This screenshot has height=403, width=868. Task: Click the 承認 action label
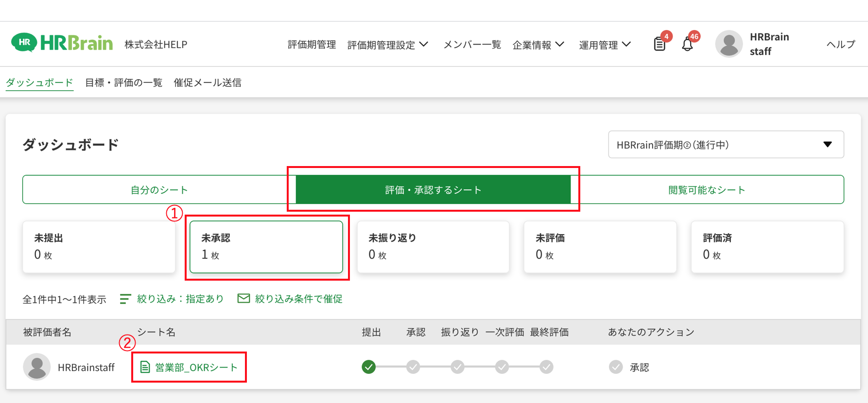(640, 368)
